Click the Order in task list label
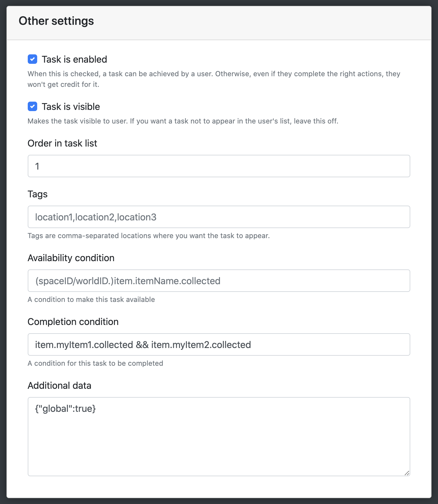 pyautogui.click(x=62, y=143)
